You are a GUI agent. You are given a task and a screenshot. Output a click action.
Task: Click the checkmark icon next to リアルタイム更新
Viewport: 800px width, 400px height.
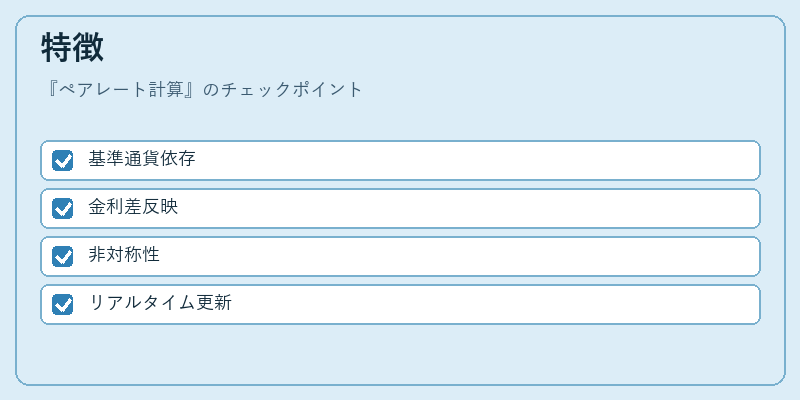[x=63, y=305]
